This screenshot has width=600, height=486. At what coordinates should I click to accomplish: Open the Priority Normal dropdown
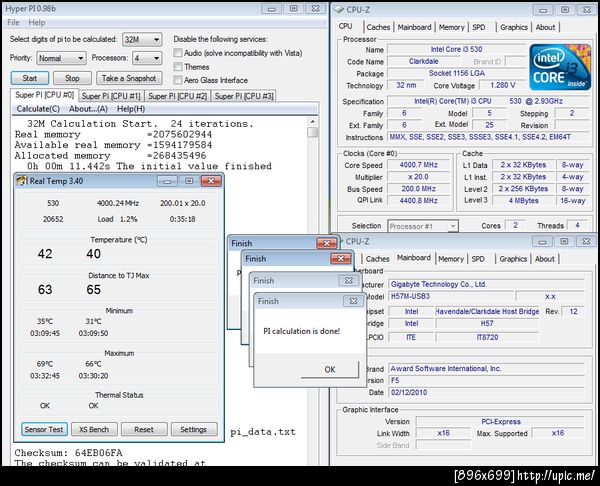[x=61, y=58]
